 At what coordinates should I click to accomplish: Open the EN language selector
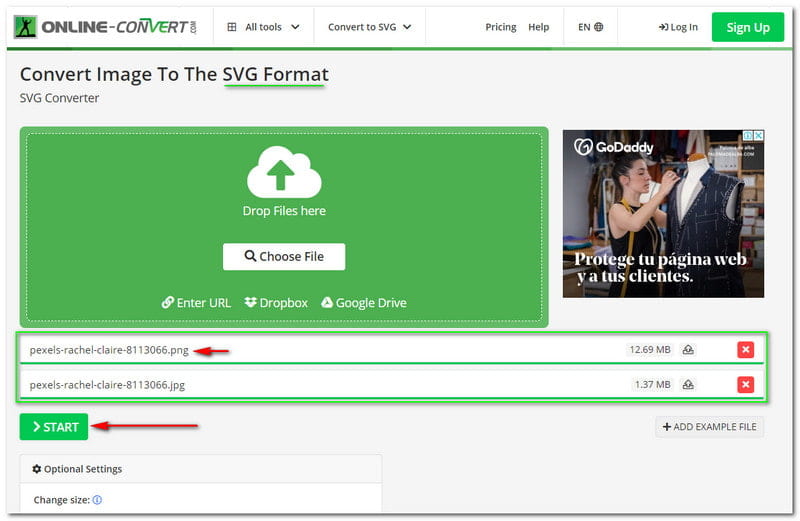tap(590, 27)
